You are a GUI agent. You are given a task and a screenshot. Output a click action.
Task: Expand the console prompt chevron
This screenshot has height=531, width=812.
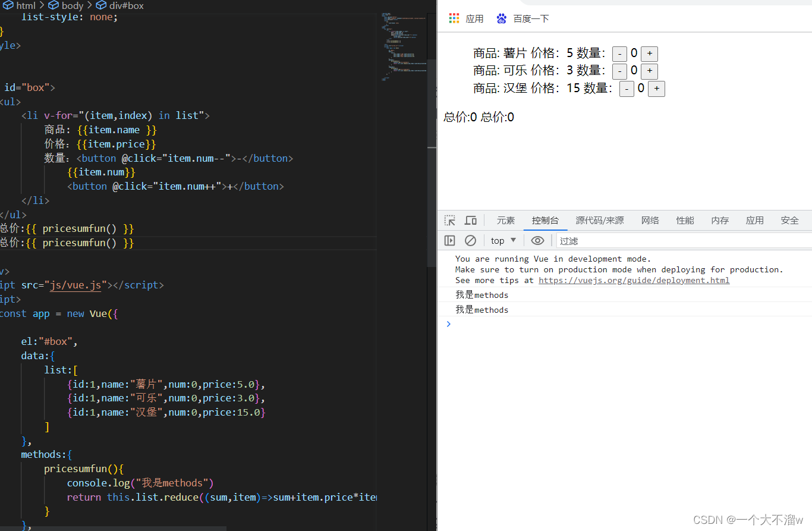coord(449,324)
